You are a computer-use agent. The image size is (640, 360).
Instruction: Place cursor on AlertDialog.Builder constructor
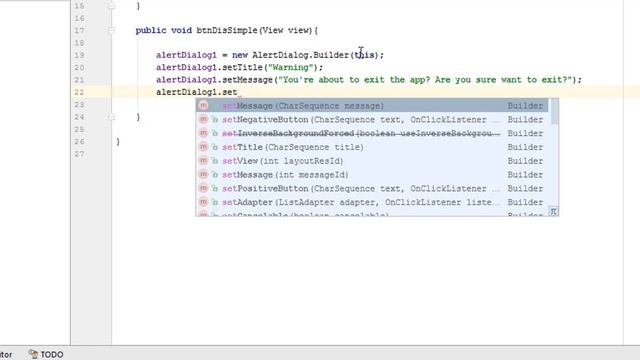point(300,55)
